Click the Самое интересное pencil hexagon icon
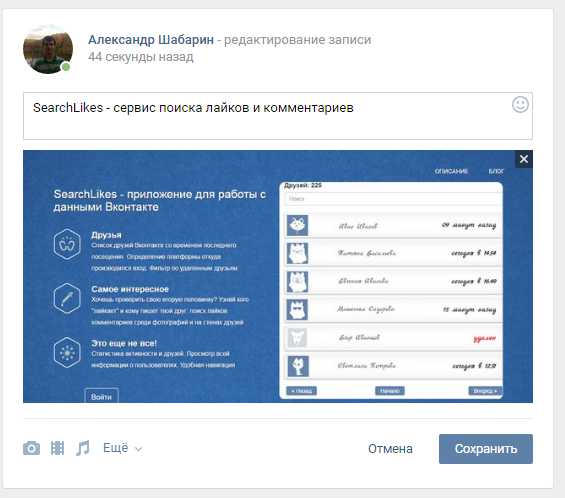The image size is (565, 498). point(67,299)
